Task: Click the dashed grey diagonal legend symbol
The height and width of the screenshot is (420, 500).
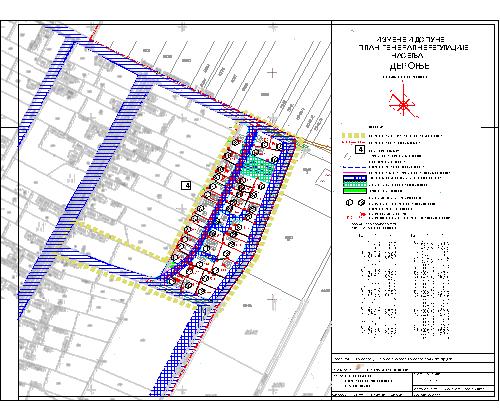Action: click(348, 156)
